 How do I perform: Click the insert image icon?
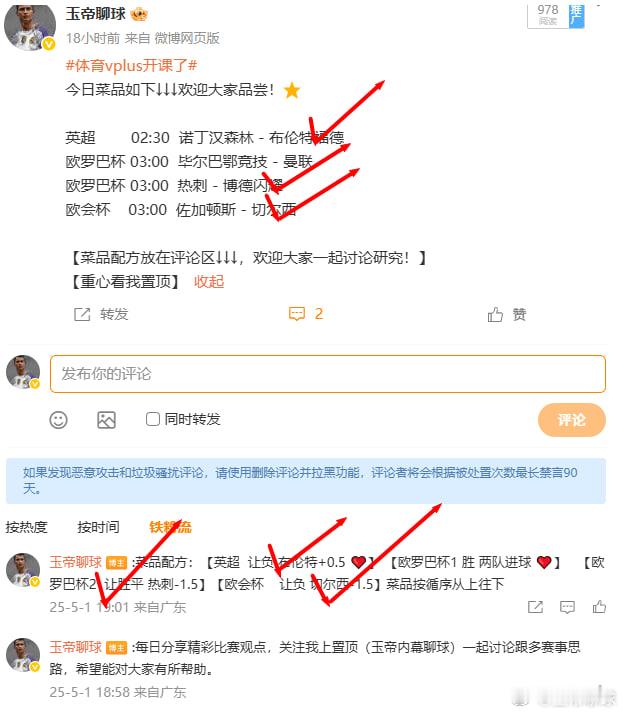pos(106,419)
